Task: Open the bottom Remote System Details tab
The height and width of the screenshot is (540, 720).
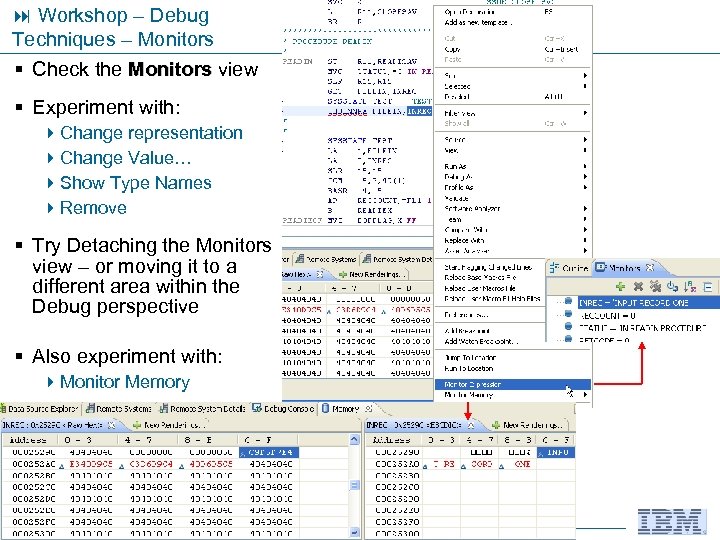Action: 202,409
